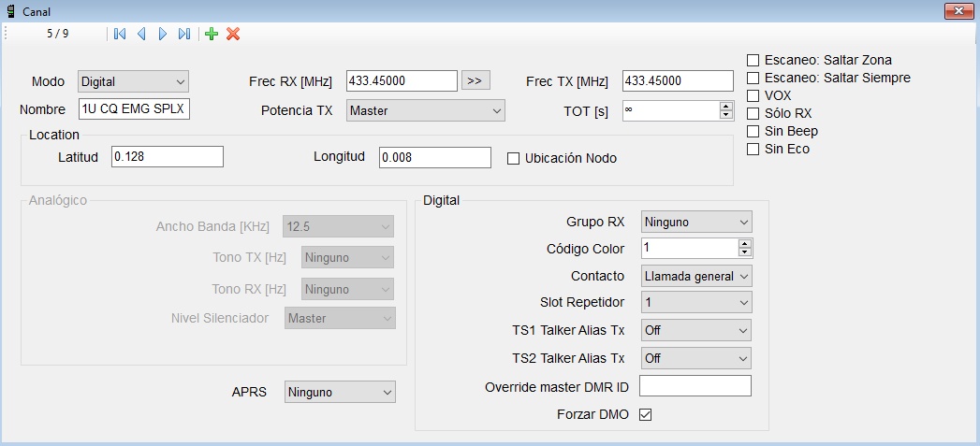The height and width of the screenshot is (446, 980).
Task: Enable Escaneo: Saltar Zona checkbox
Action: click(753, 60)
